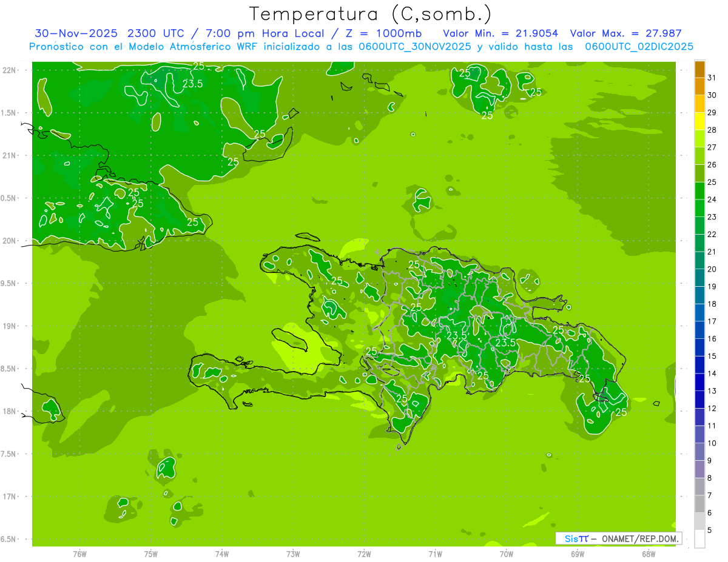Pick legend color between 27 and 28
728x562 pixels.
[x=699, y=139]
